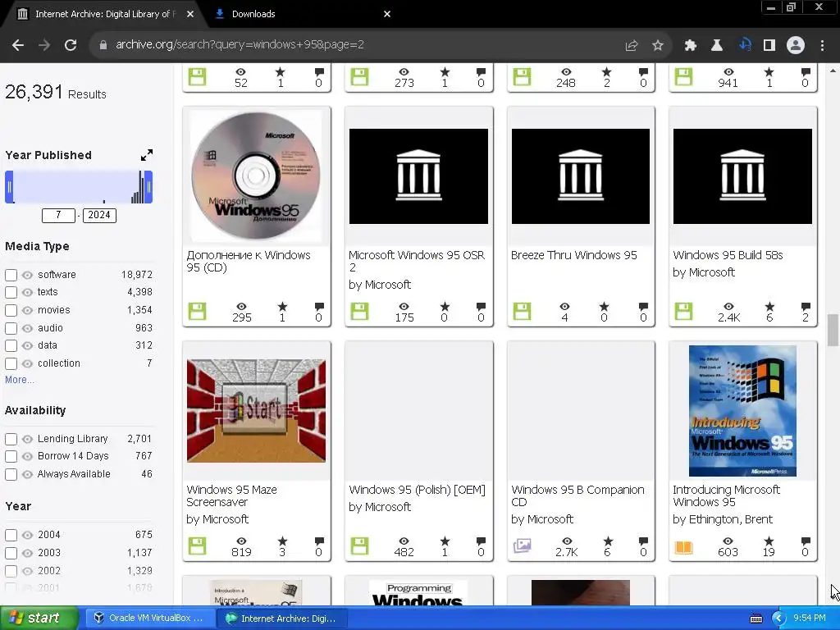Toggle the eye icon next to software
This screenshot has width=840, height=630.
click(x=27, y=275)
